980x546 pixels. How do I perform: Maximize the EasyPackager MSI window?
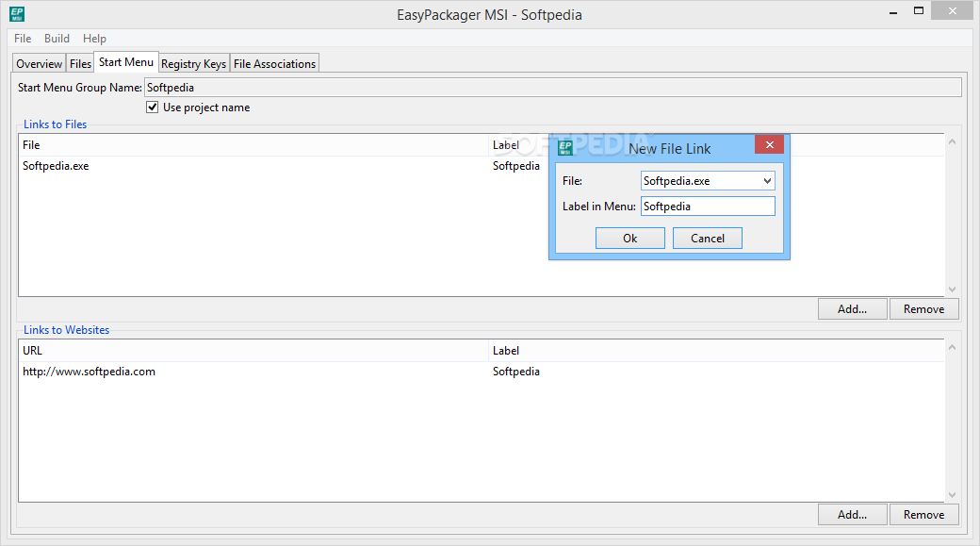(918, 10)
